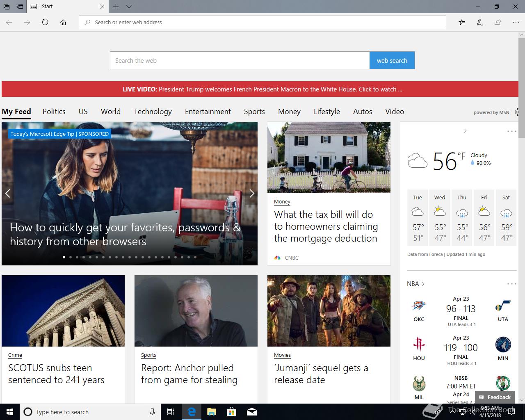The image size is (525, 420).
Task: Switch to the Money tab
Action: point(289,112)
